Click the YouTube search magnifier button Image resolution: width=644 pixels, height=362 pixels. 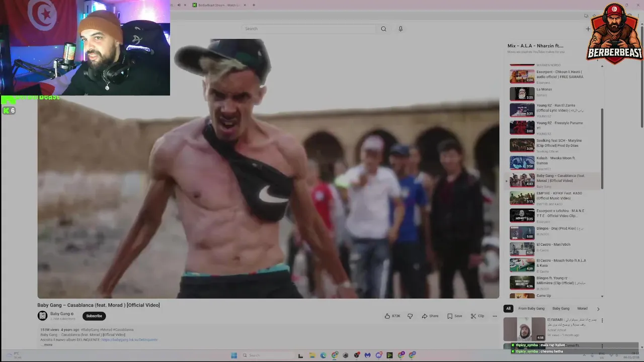(x=383, y=29)
